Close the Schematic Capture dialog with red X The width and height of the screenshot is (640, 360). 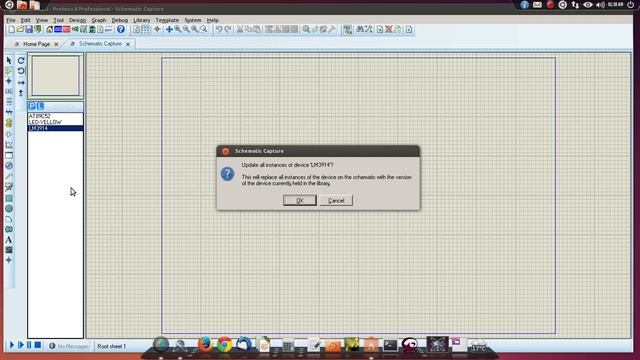coord(225,151)
